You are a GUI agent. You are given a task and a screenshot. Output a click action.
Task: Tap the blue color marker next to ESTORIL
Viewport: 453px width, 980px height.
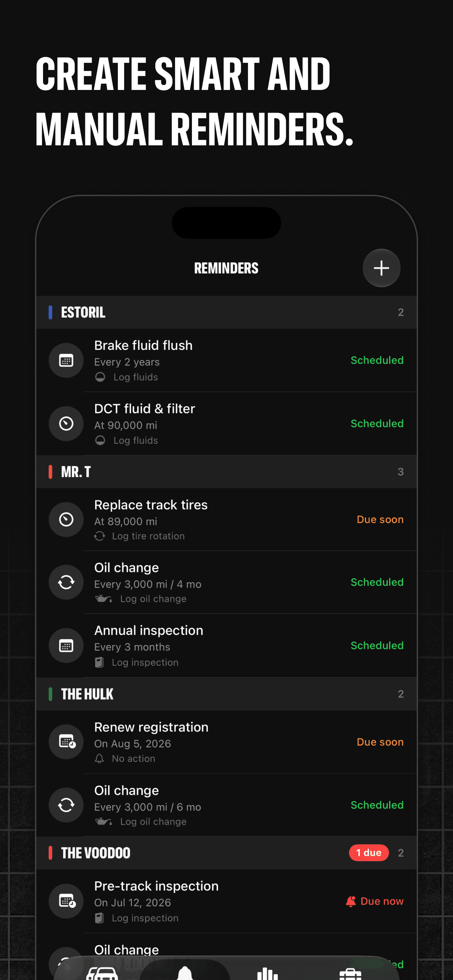50,312
